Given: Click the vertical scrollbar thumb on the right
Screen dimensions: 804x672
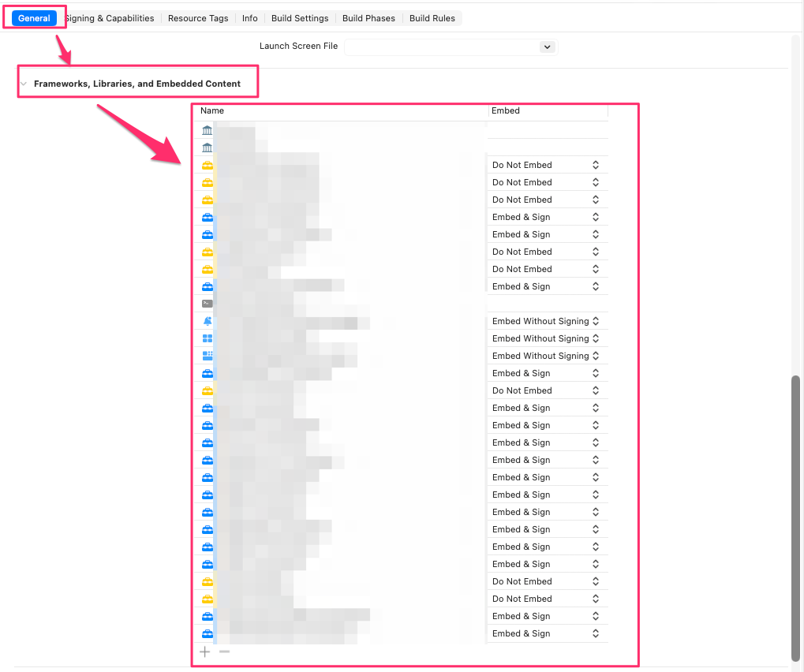Looking at the screenshot, I should click(795, 517).
